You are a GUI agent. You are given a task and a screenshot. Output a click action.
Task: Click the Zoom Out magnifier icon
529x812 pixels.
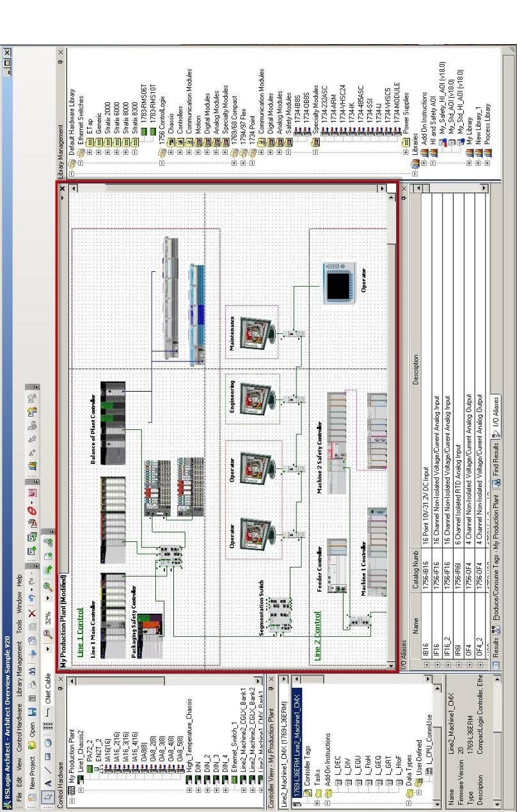point(49,635)
